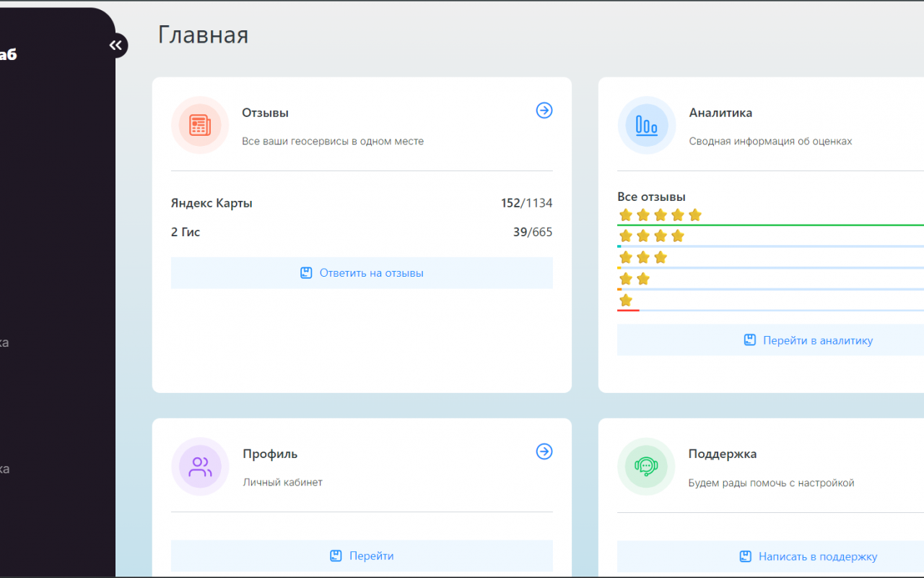Click the blue Аналитика chart icon

pos(646,125)
